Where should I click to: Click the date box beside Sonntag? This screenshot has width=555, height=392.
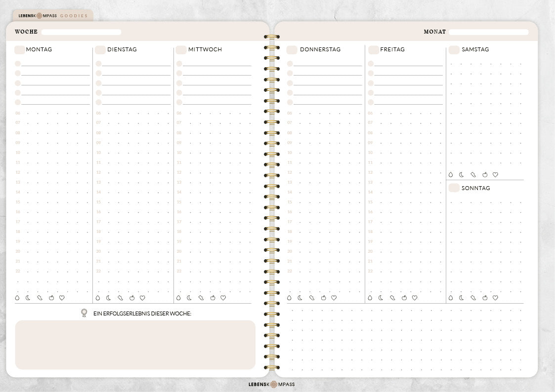coord(454,188)
